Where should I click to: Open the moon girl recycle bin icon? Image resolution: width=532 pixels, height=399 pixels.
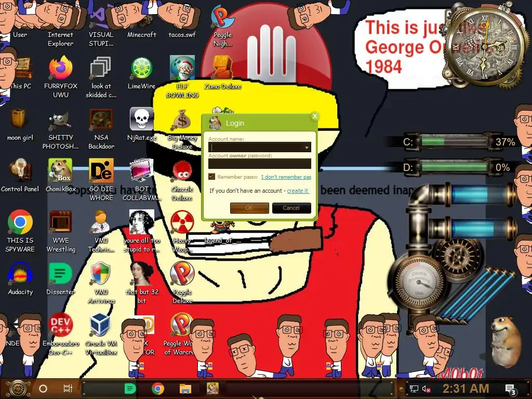[20, 125]
